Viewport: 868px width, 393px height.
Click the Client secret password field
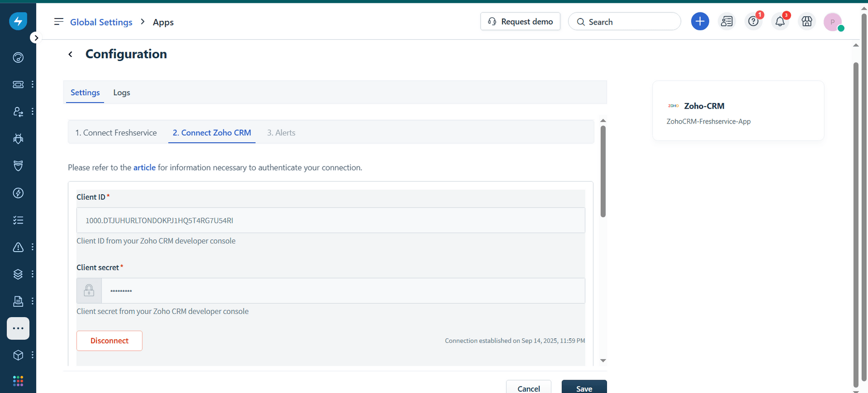tap(343, 291)
